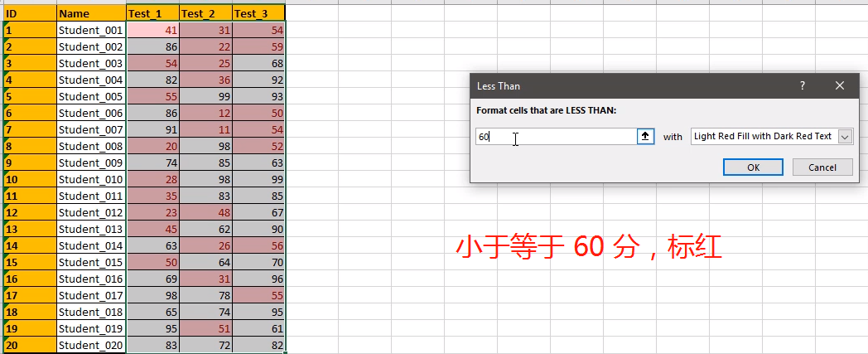Select the Student_003 name cell
The image size is (868, 354).
coord(91,63)
